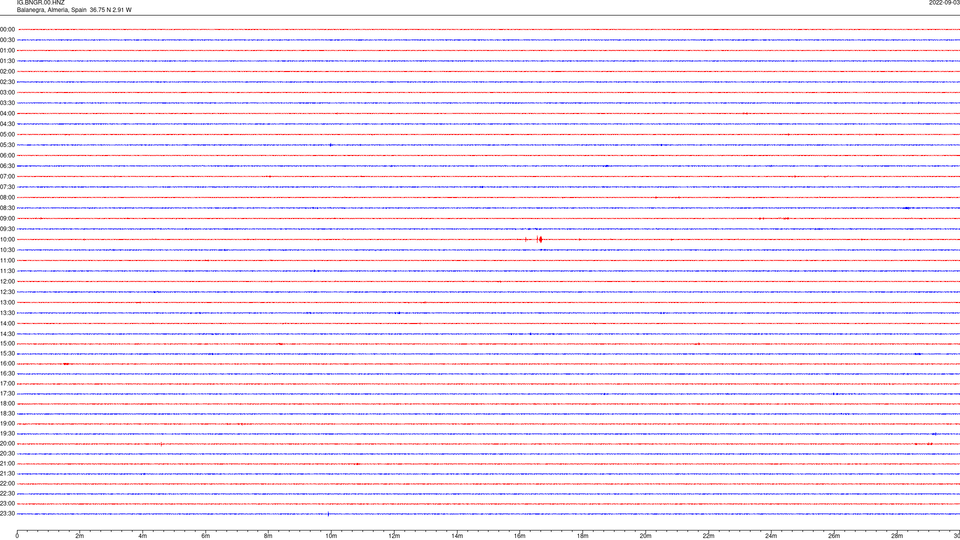Select the 04:30 time label

click(7, 124)
